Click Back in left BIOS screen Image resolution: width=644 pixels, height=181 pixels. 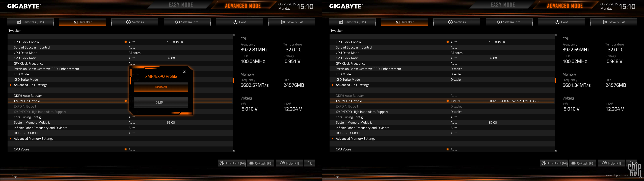(15, 177)
